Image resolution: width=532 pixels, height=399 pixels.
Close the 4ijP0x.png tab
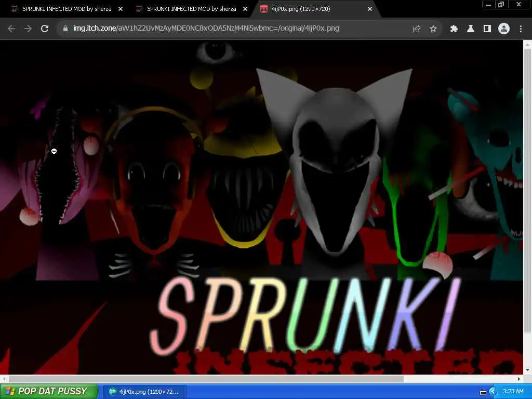pyautogui.click(x=370, y=9)
